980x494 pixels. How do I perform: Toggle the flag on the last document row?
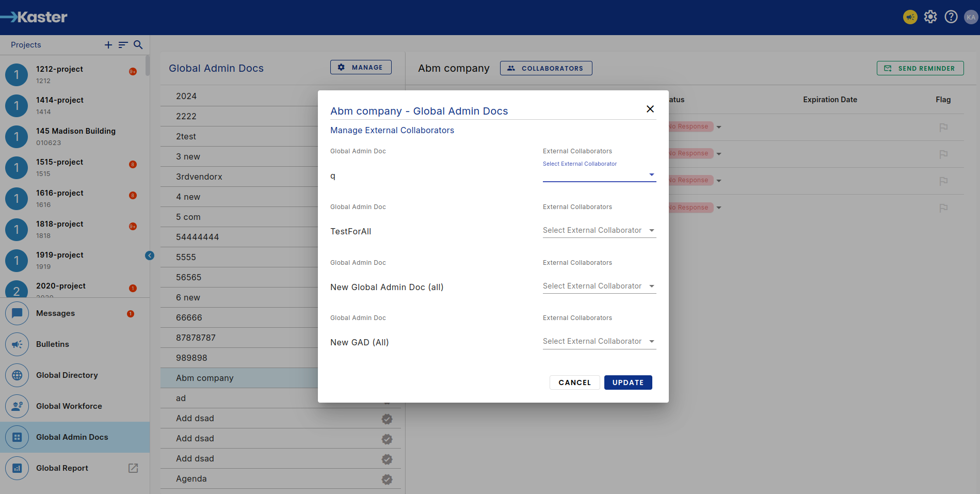click(943, 208)
